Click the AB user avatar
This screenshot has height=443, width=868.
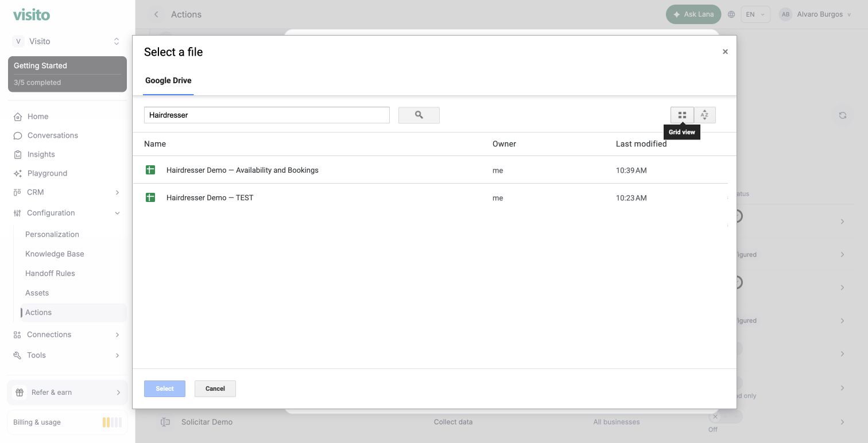point(785,14)
